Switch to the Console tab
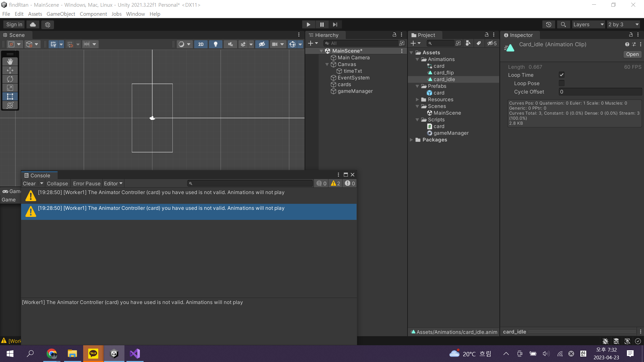The width and height of the screenshot is (644, 362). tap(40, 175)
